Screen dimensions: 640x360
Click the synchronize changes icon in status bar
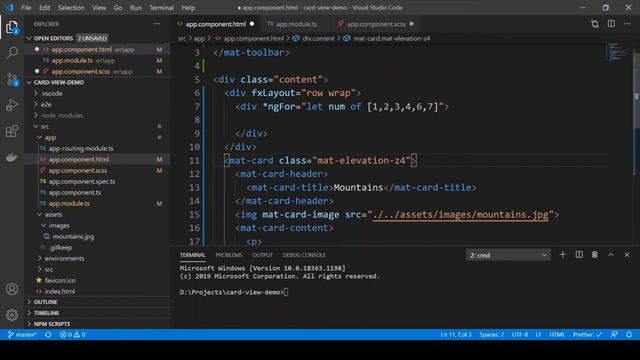48,335
